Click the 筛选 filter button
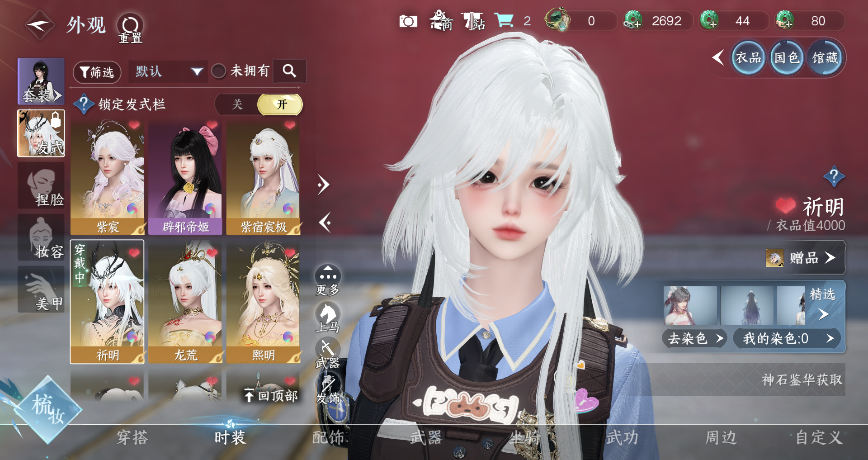The height and width of the screenshot is (460, 868). tap(97, 72)
